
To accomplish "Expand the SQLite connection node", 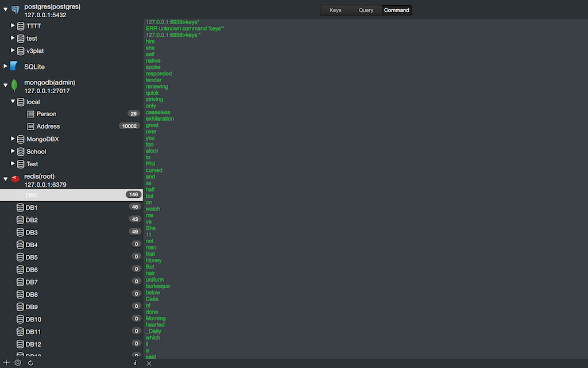I will (x=5, y=66).
